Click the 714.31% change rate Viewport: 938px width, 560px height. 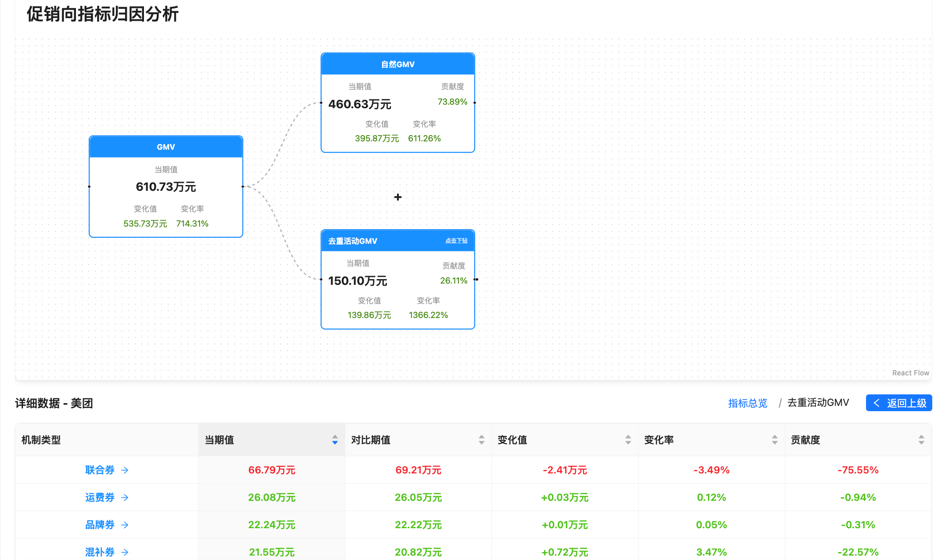pyautogui.click(x=192, y=223)
